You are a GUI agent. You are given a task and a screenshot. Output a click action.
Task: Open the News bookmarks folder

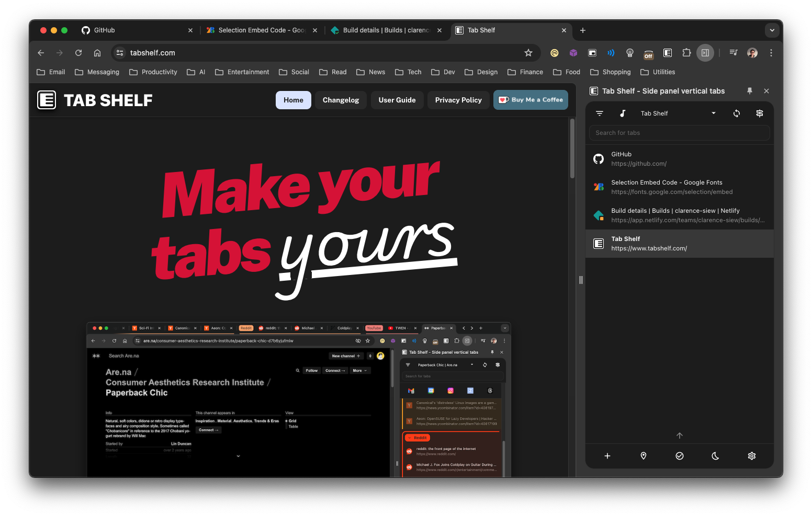(371, 72)
